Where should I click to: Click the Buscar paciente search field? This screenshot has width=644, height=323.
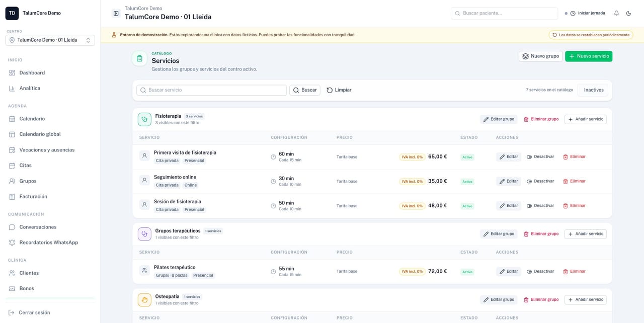pyautogui.click(x=504, y=13)
